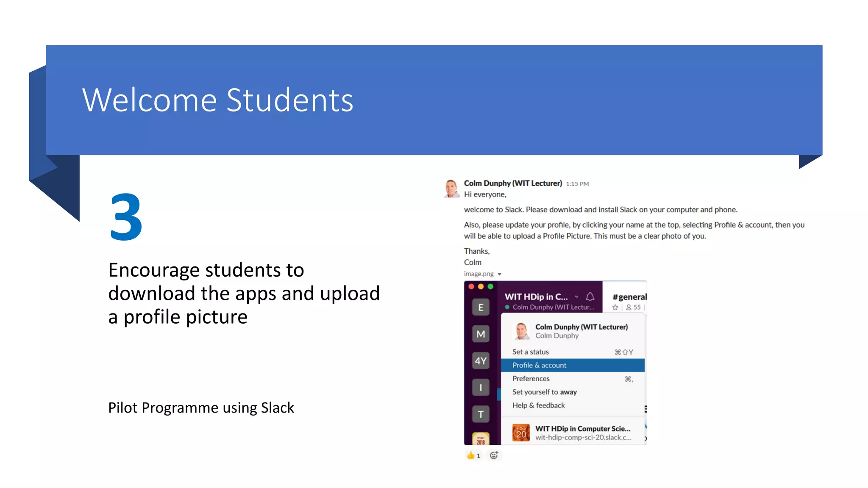Click Colm Dunphy's message avatar
Image resolution: width=868 pixels, height=488 pixels.
[452, 189]
